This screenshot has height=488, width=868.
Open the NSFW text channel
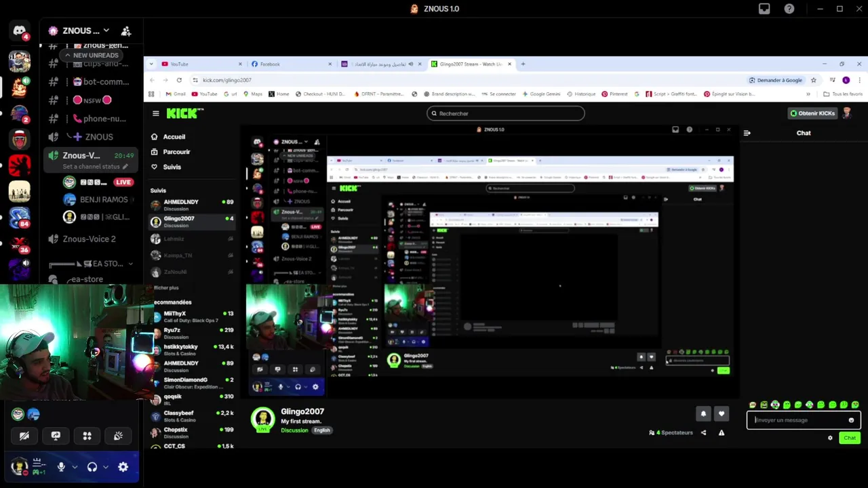(x=92, y=100)
